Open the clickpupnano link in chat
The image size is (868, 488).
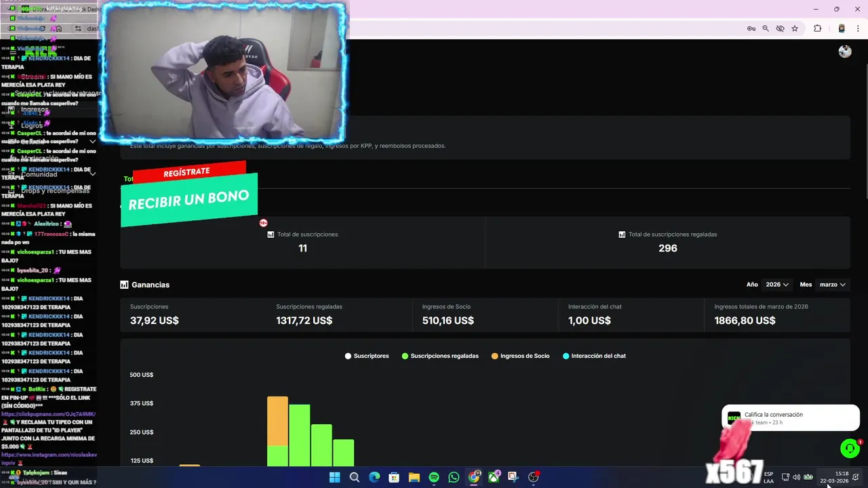pyautogui.click(x=48, y=414)
